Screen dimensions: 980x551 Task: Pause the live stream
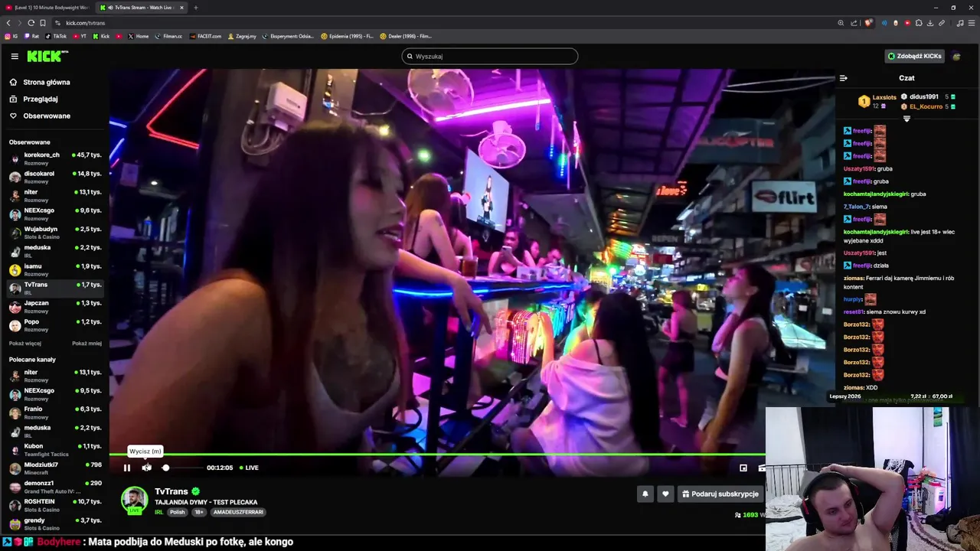point(127,468)
